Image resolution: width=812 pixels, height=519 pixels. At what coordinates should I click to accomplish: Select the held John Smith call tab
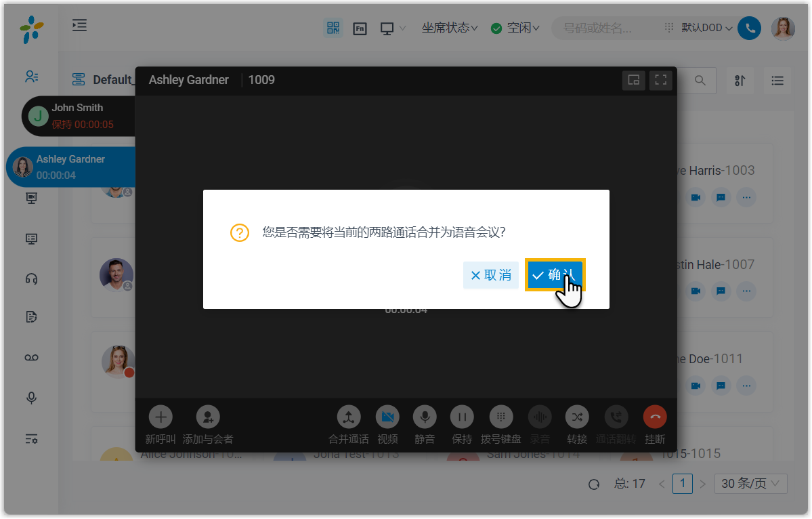coord(78,116)
